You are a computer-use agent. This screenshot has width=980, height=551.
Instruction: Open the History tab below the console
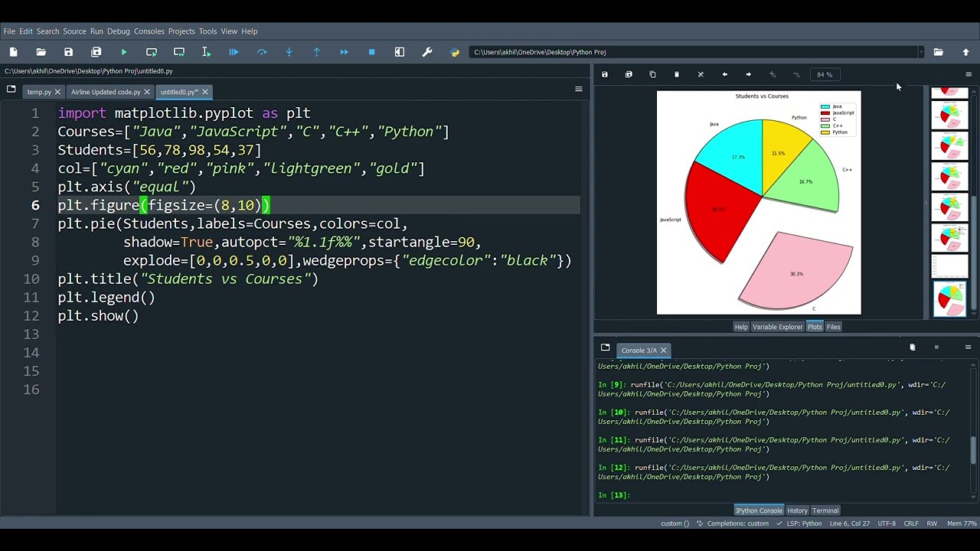pyautogui.click(x=797, y=510)
